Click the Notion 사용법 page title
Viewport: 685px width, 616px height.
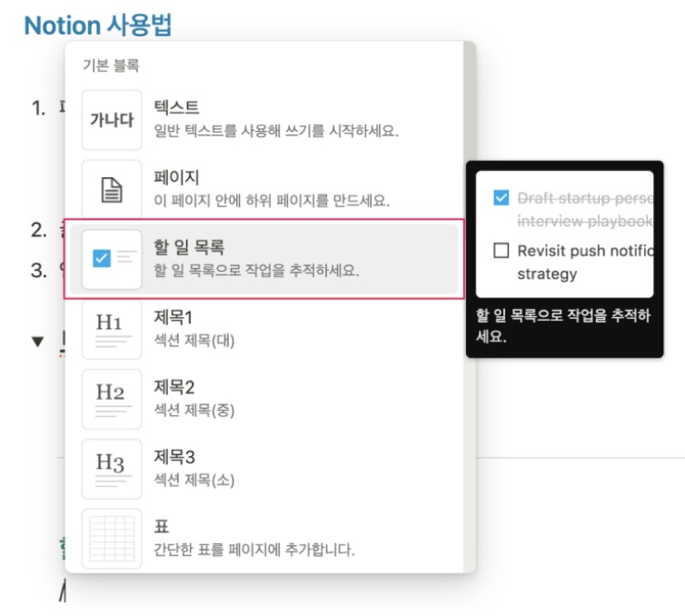[x=97, y=25]
